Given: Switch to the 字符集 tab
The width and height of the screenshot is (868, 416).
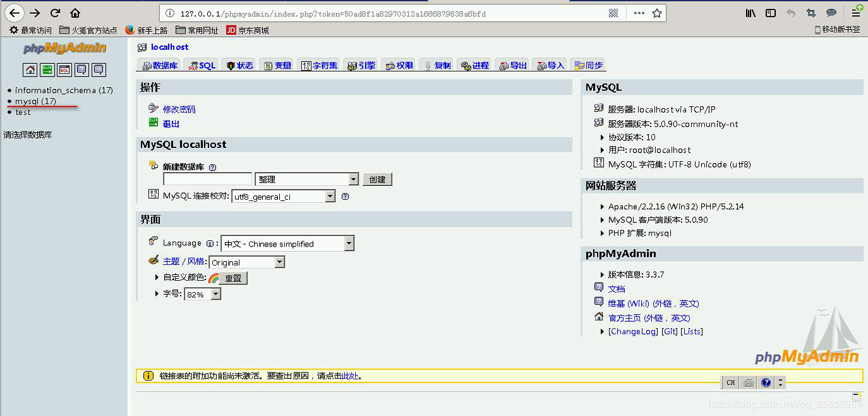Looking at the screenshot, I should 318,65.
